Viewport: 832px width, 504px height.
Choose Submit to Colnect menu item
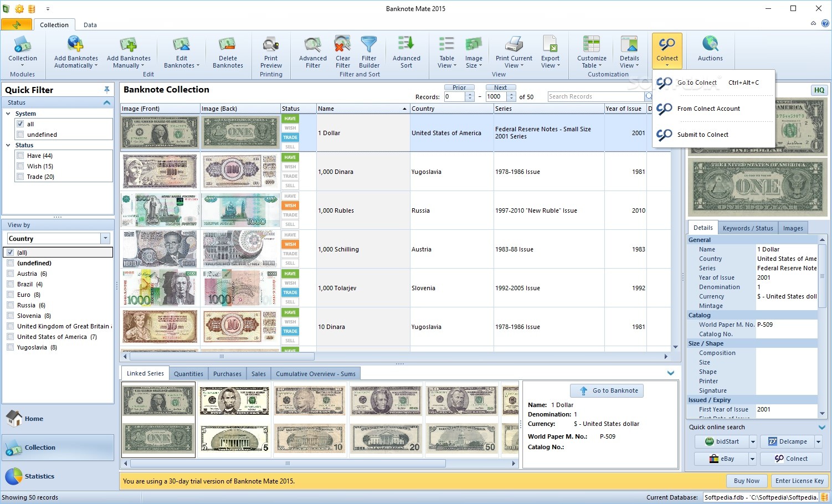(x=714, y=135)
